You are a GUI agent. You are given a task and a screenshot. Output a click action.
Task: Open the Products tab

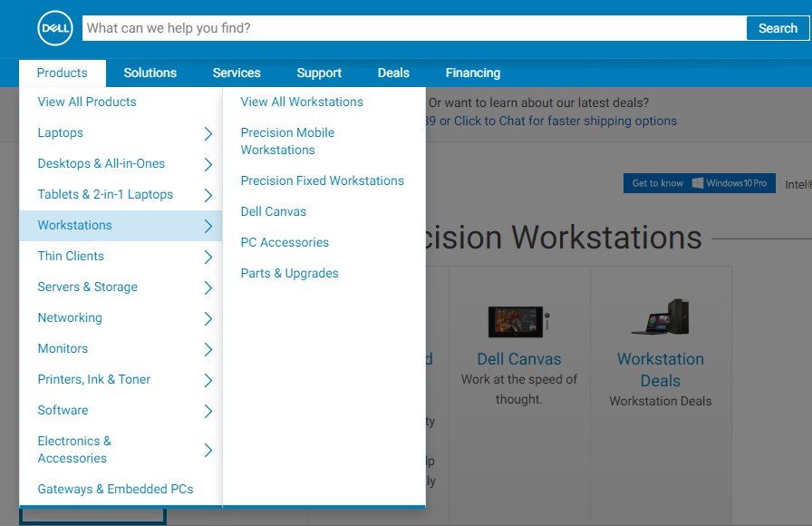(x=63, y=73)
